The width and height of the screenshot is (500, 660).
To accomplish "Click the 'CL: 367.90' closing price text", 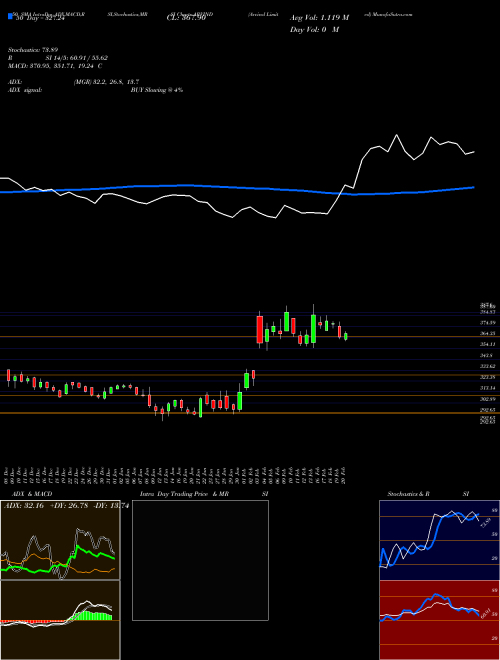I will (186, 18).
